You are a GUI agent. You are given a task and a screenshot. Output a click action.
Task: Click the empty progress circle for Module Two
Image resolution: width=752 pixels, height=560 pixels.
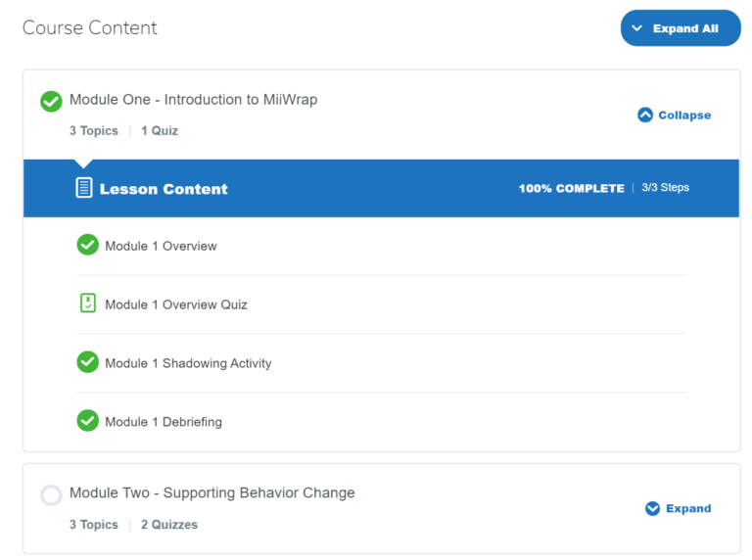coord(51,495)
